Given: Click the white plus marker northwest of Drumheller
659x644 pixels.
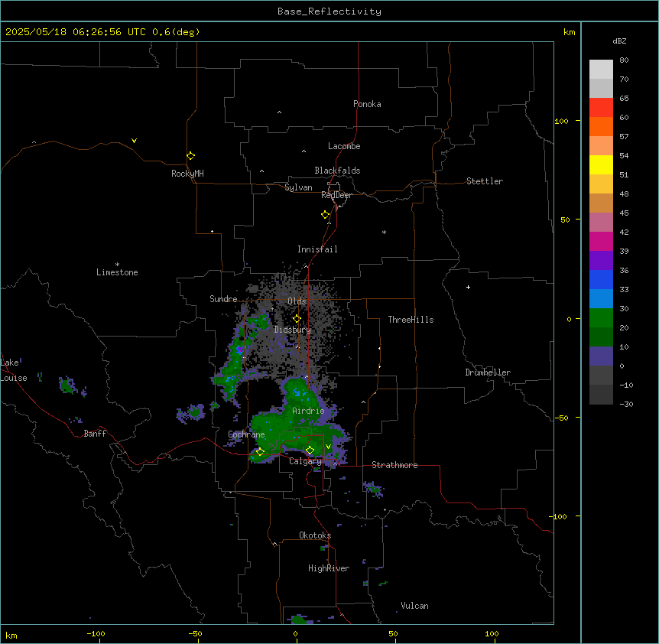Looking at the screenshot, I should tap(468, 287).
